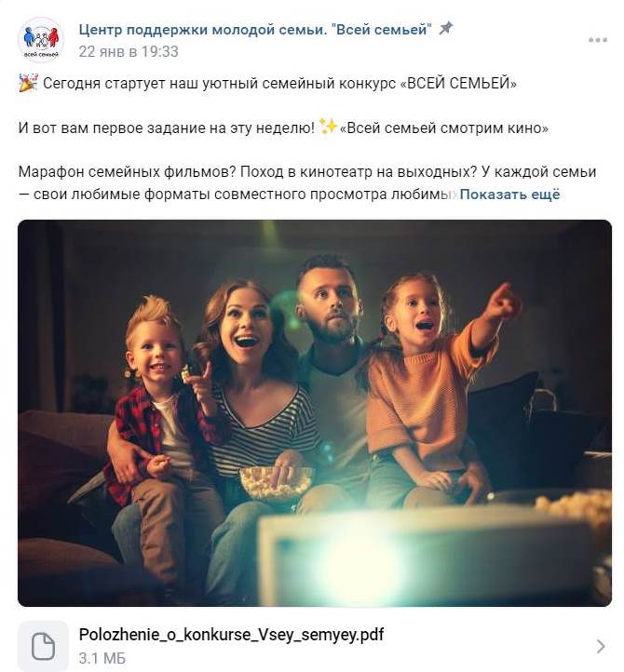
Task: Expand post text with "Показать ещё"
Action: [509, 195]
